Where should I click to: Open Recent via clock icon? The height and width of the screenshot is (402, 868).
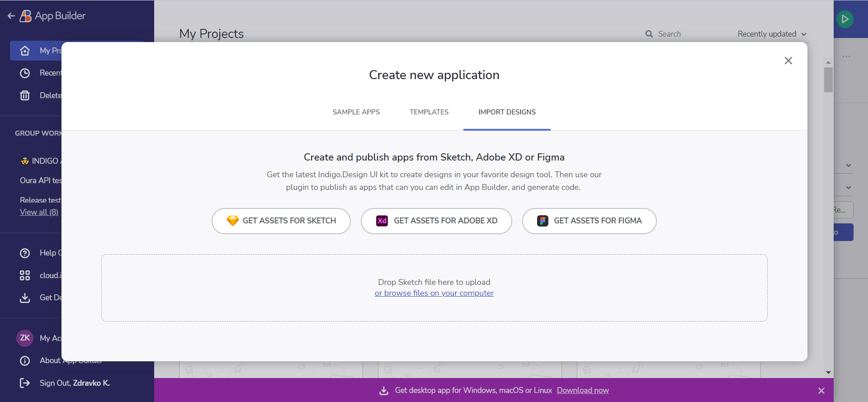[x=25, y=73]
